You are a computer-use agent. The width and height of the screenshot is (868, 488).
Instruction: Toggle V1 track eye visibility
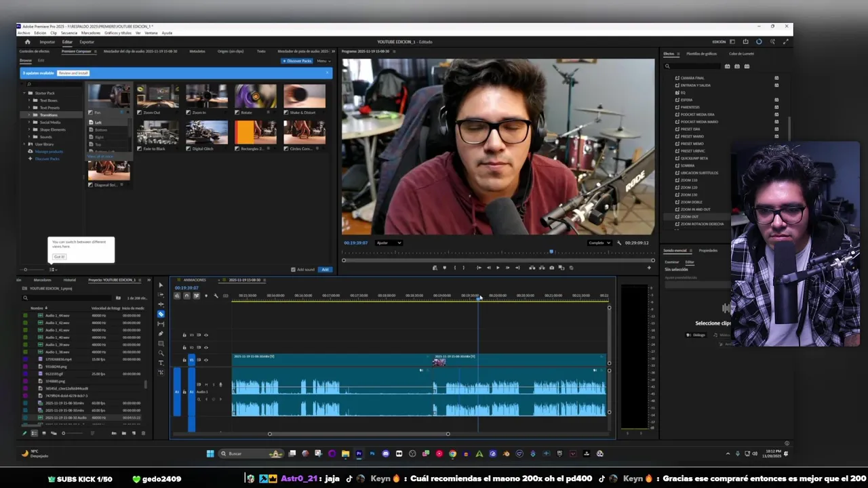pos(206,360)
